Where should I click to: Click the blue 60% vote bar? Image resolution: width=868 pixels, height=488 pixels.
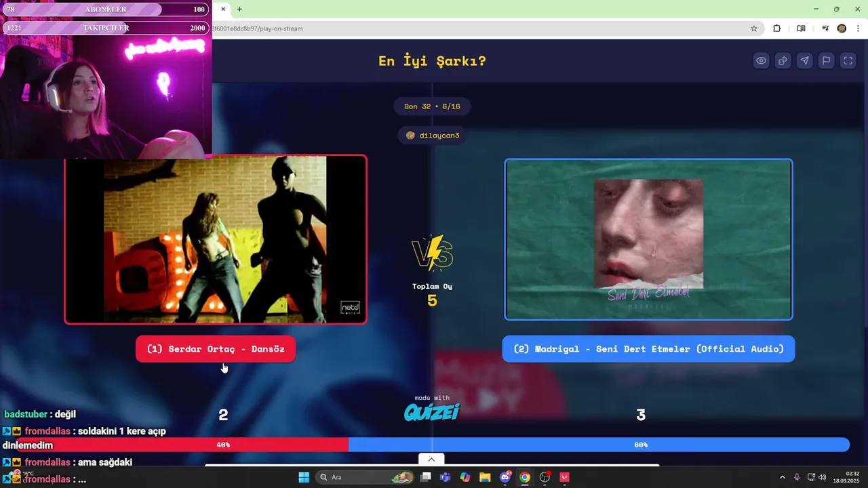(599, 445)
